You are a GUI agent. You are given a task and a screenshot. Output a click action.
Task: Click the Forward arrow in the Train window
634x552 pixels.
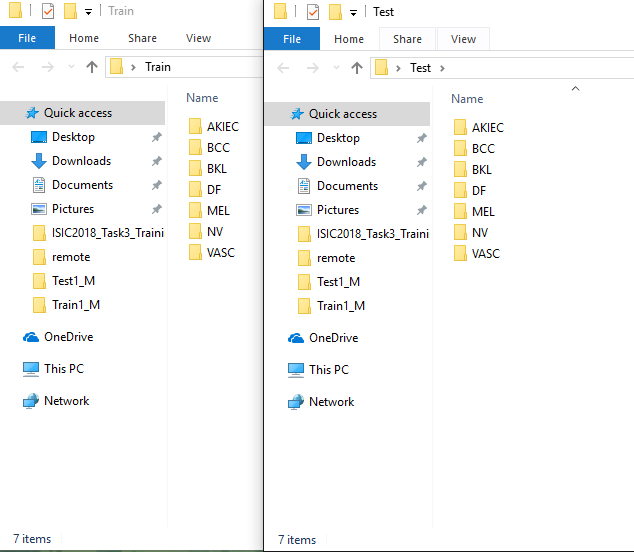pos(48,67)
